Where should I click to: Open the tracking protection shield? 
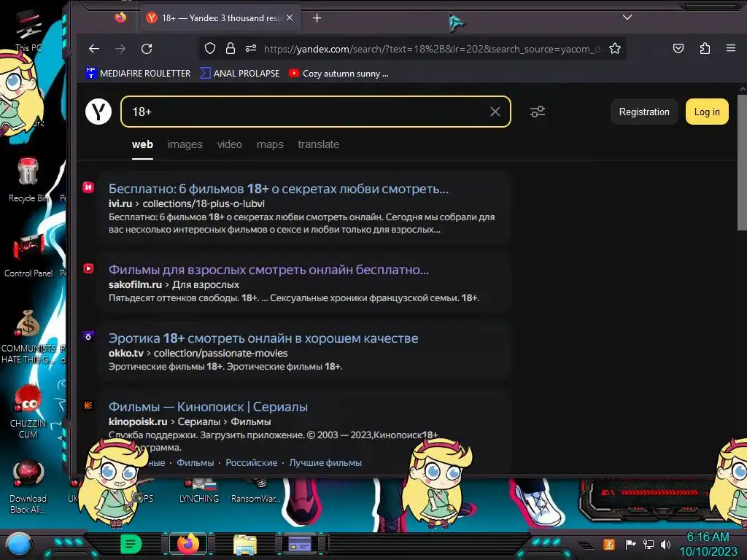coord(210,49)
